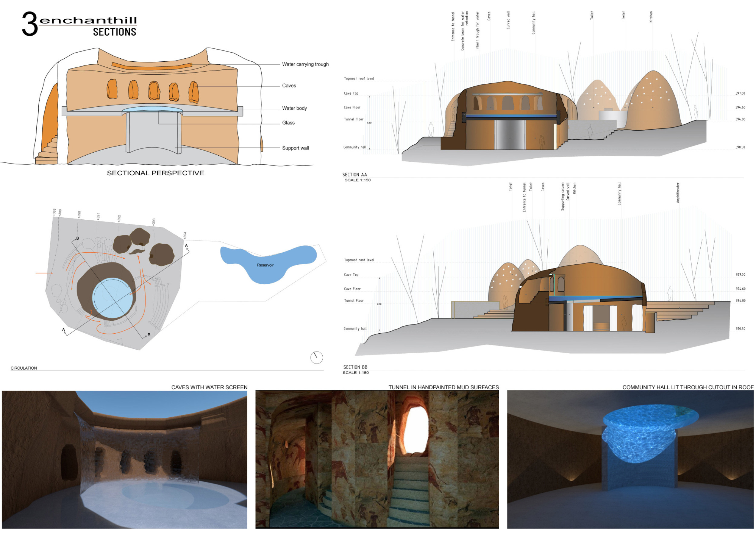Viewport: 756px width, 534px height.
Task: Open the caves with water screen render
Action: (x=125, y=460)
